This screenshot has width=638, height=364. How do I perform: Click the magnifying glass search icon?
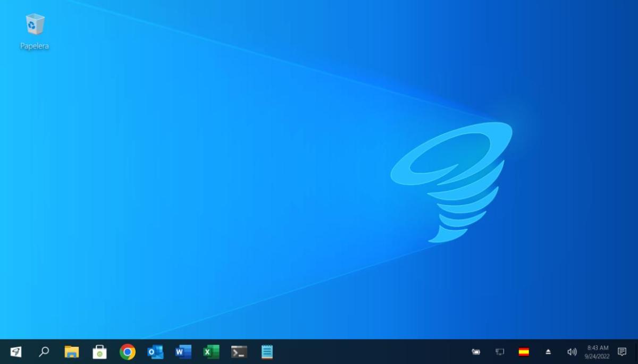pyautogui.click(x=44, y=352)
